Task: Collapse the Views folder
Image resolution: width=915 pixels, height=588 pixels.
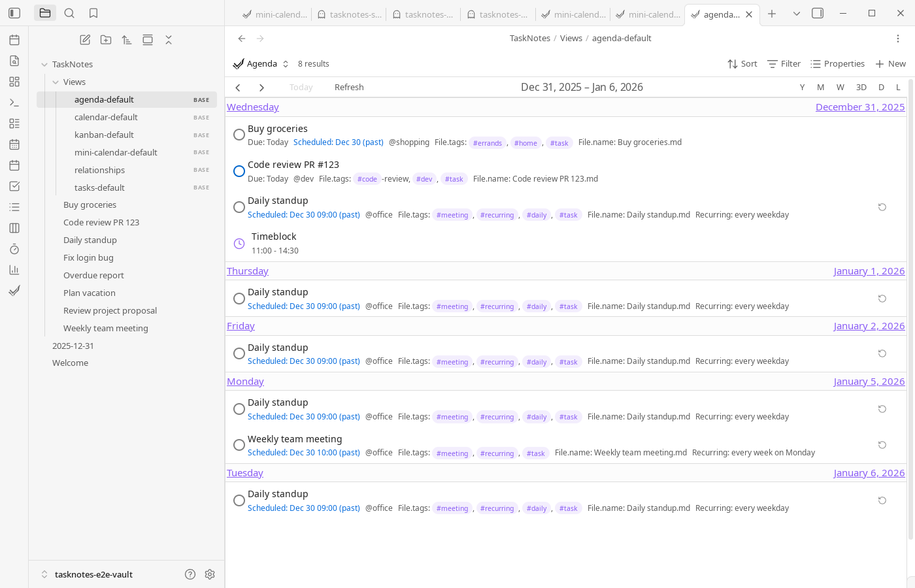Action: pyautogui.click(x=57, y=82)
